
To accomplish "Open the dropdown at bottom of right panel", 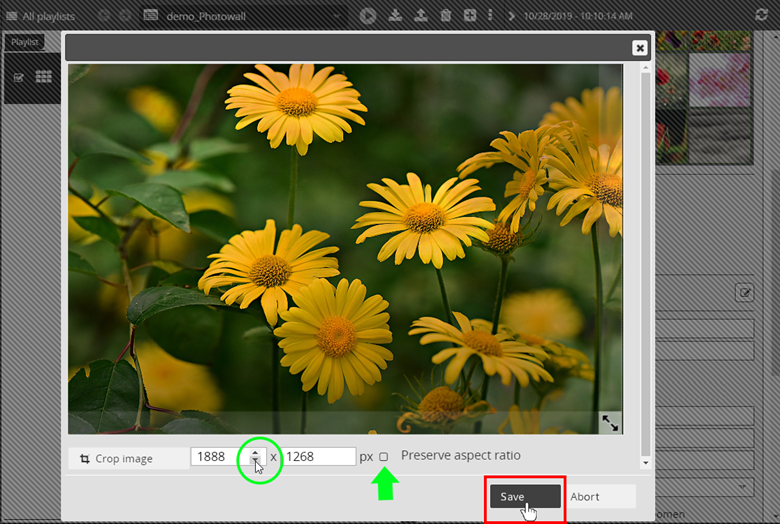I will [744, 487].
